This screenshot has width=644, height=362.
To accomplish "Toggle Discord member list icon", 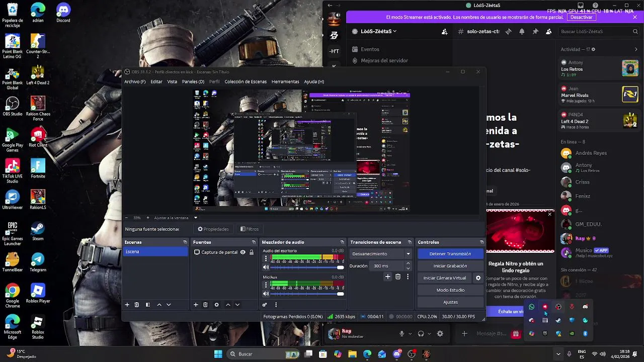I will pyautogui.click(x=549, y=31).
